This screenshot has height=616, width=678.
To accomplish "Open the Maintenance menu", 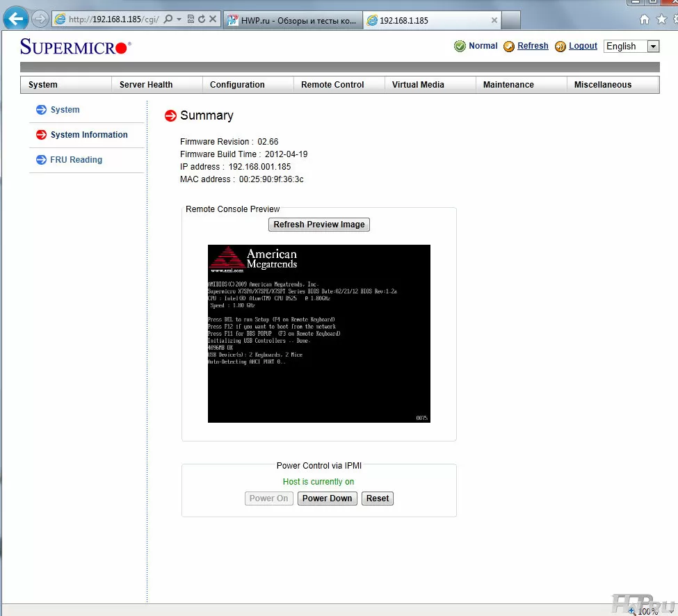I will coord(521,85).
